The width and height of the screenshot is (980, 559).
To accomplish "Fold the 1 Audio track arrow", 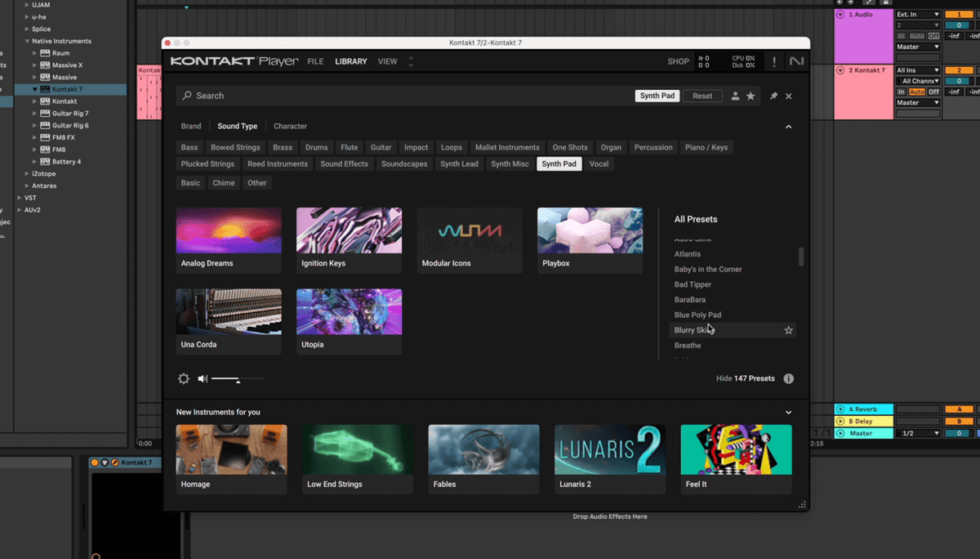I will [x=840, y=15].
